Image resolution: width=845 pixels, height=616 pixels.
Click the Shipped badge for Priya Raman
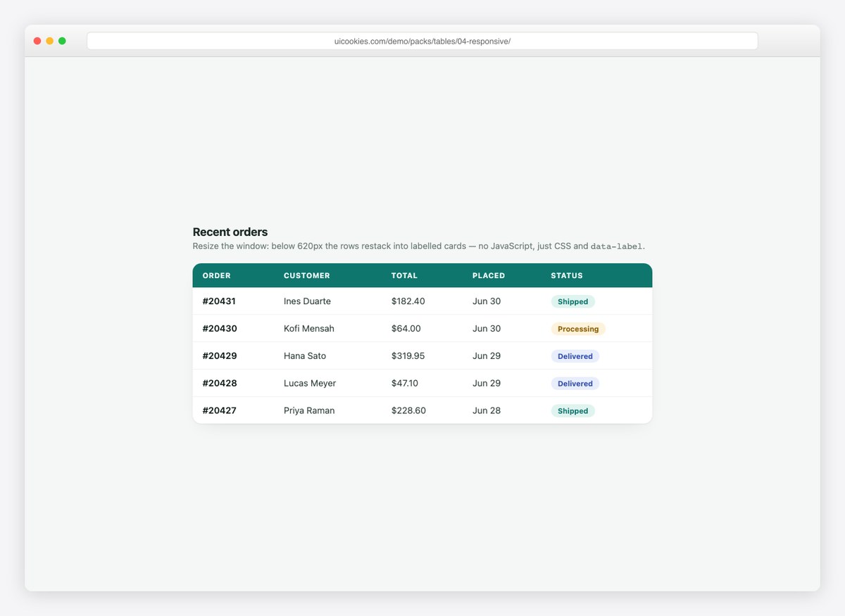pos(572,410)
